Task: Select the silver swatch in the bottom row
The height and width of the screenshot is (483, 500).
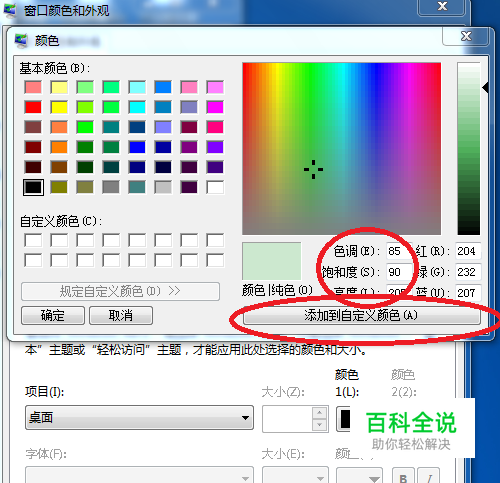Action: click(163, 187)
